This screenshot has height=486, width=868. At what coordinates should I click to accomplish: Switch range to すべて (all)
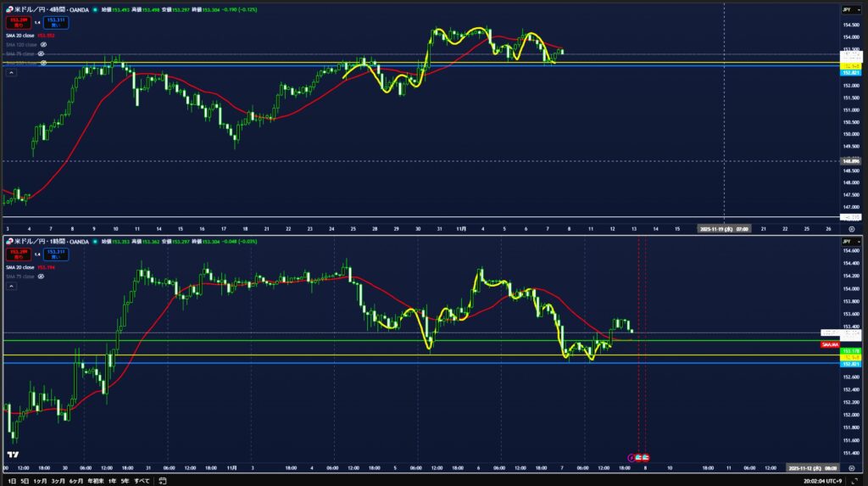(142, 480)
